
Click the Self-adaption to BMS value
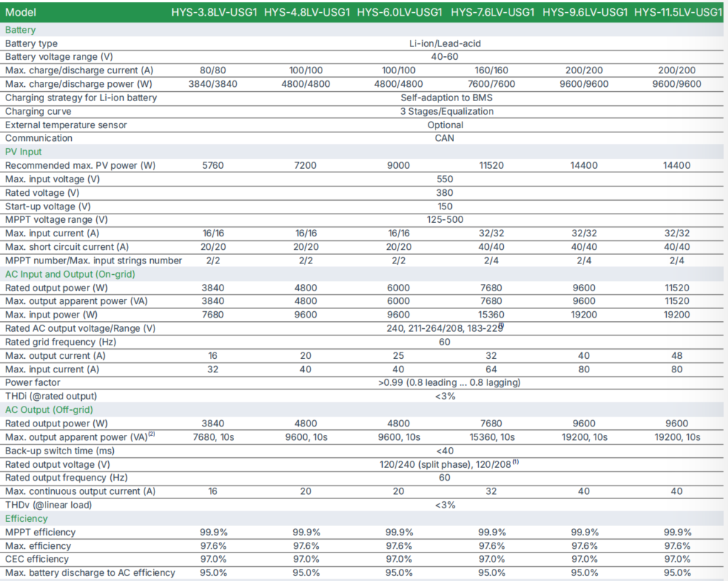coord(446,98)
